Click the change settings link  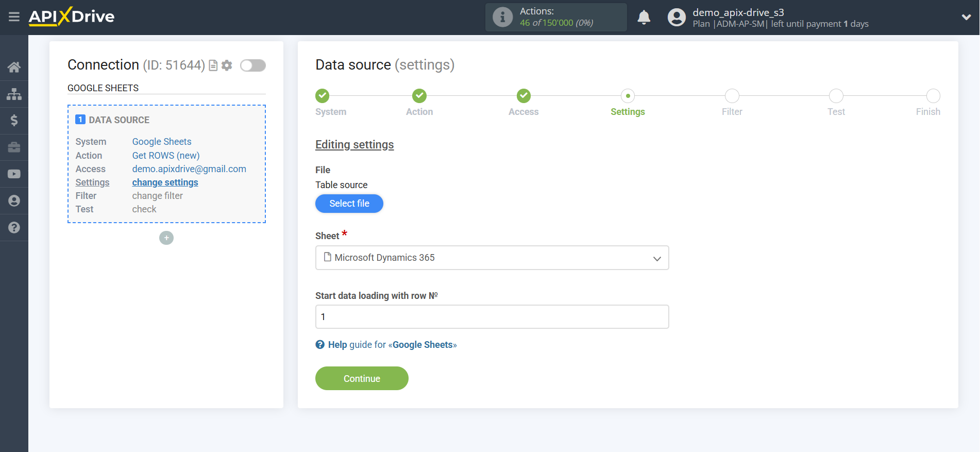(x=165, y=182)
